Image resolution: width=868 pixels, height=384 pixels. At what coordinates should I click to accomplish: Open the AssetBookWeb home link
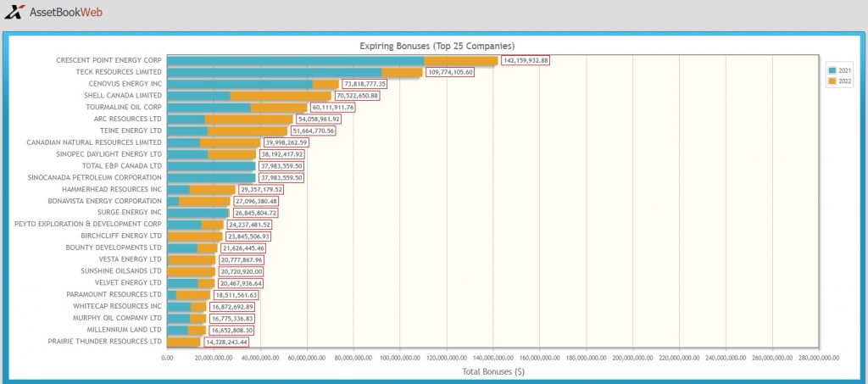65,12
